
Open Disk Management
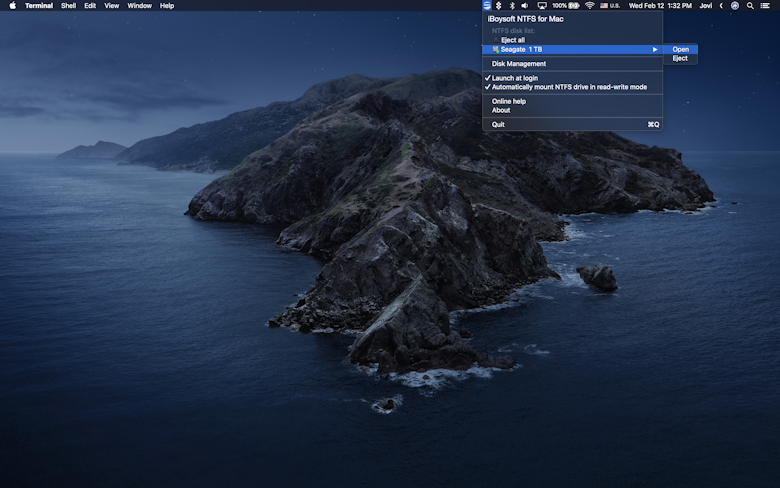coord(519,64)
